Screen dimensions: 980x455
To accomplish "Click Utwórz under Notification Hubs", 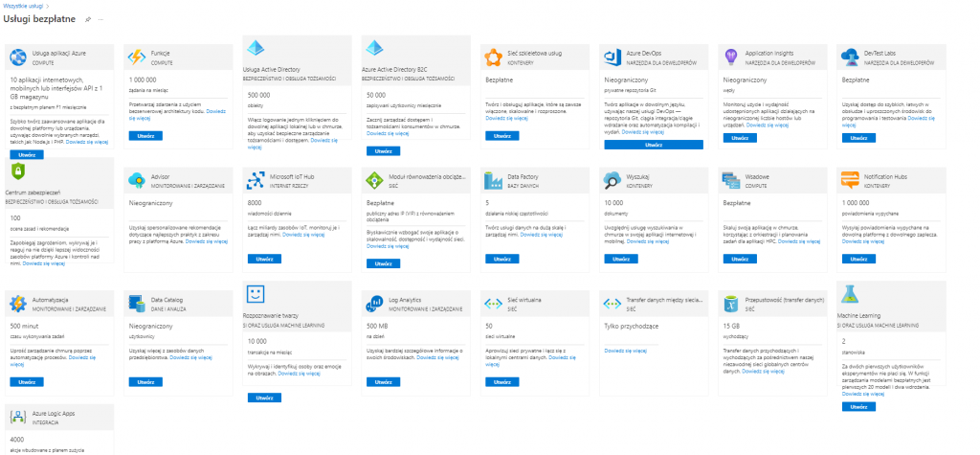I will tap(858, 259).
